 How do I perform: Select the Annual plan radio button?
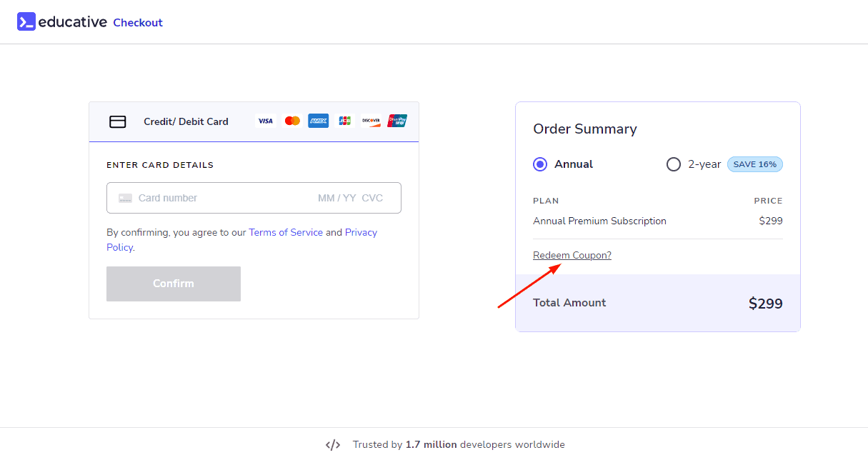(x=540, y=164)
